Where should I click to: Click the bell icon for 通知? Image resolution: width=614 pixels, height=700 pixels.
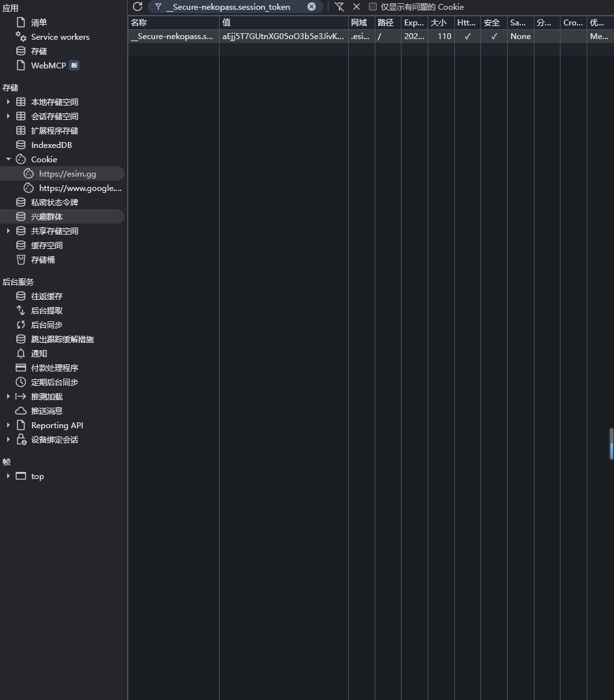click(x=21, y=353)
